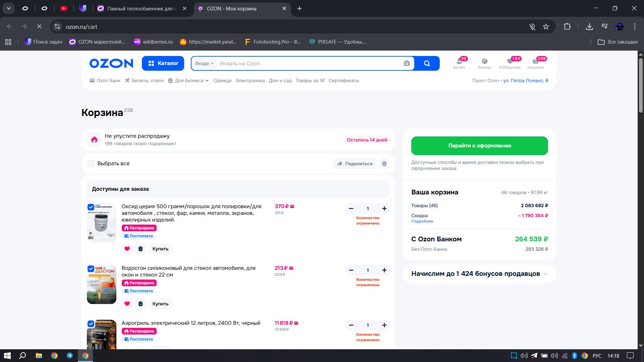Screen dimensions: 644x362
Task: Bookmark page with star icon
Action: coord(546,27)
